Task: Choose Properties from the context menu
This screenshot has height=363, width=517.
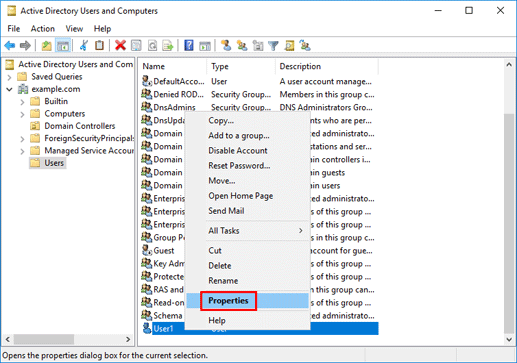Action: point(228,301)
